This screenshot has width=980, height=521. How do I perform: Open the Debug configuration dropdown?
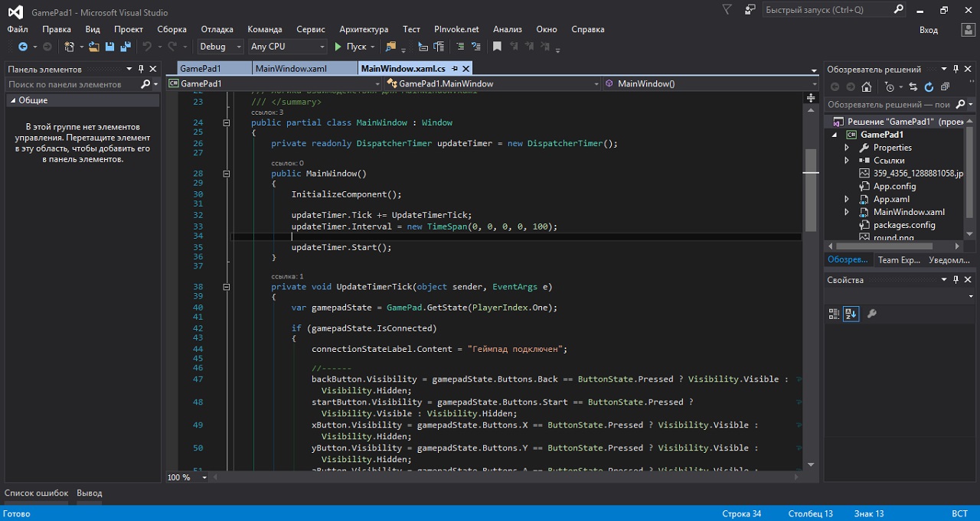click(219, 47)
